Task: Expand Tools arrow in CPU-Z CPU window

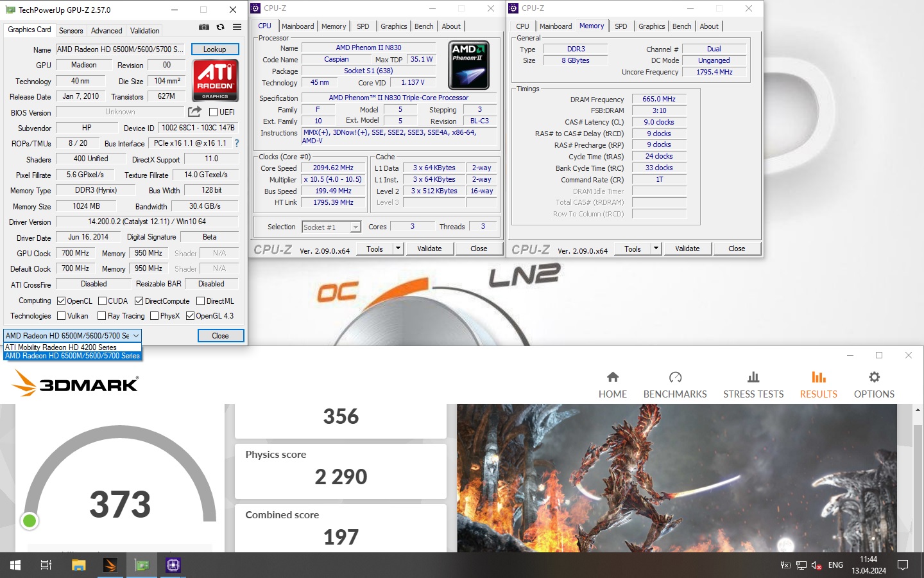Action: 398,249
